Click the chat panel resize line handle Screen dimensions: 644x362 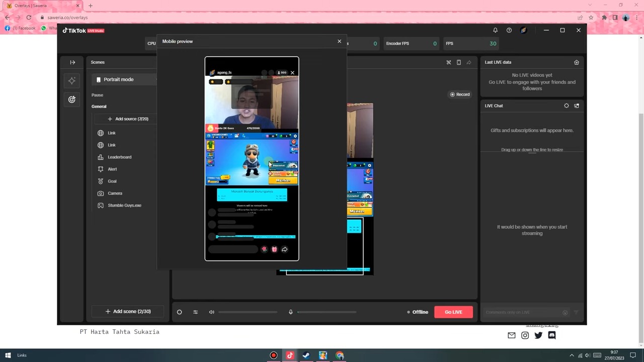pos(532,152)
